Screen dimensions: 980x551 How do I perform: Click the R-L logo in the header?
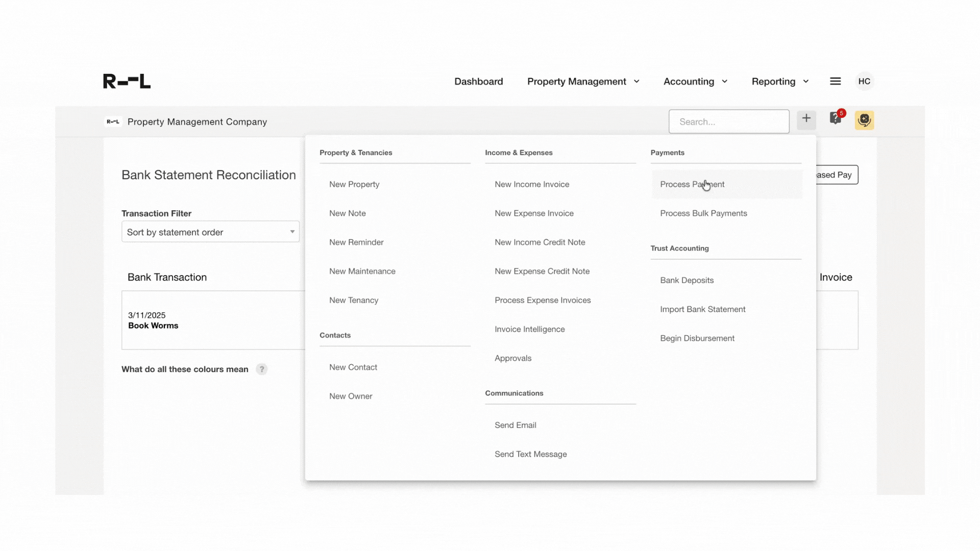point(126,81)
